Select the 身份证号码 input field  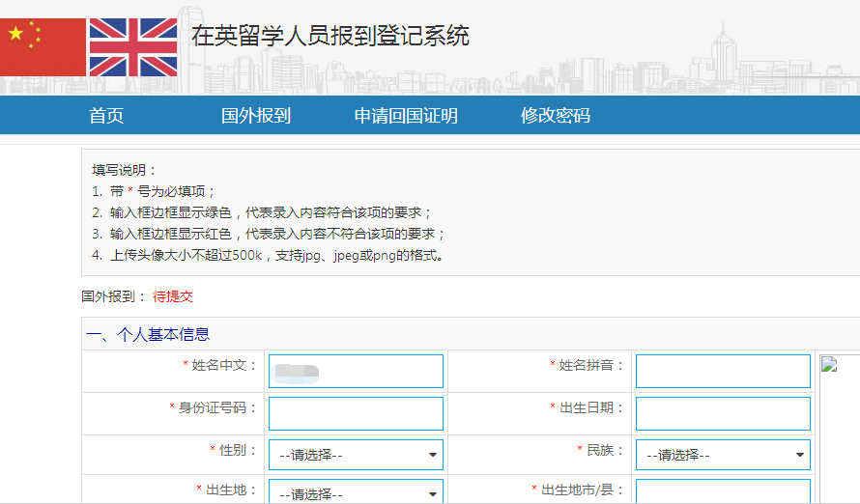pos(356,413)
